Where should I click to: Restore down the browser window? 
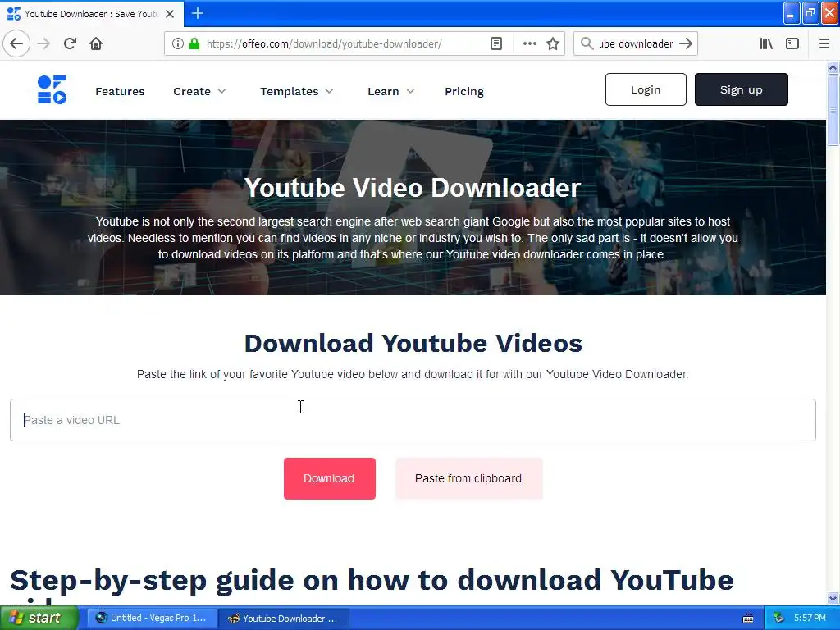point(810,13)
